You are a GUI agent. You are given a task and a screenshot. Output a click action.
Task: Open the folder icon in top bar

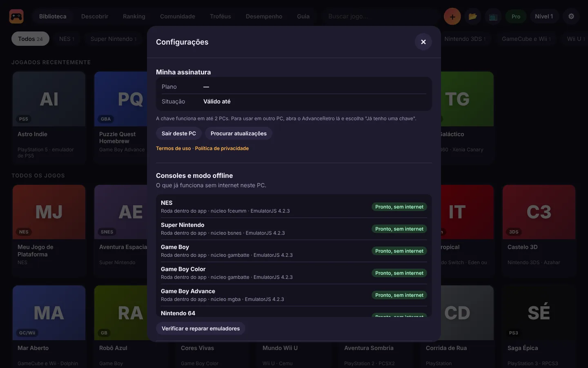click(473, 16)
